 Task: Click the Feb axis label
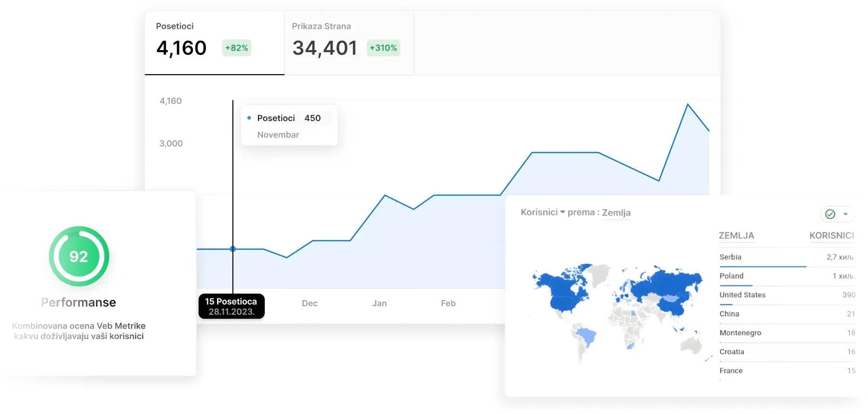[x=448, y=303]
